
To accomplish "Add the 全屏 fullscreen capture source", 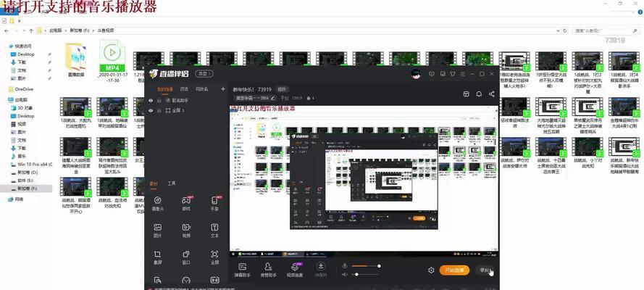I will [x=214, y=257].
